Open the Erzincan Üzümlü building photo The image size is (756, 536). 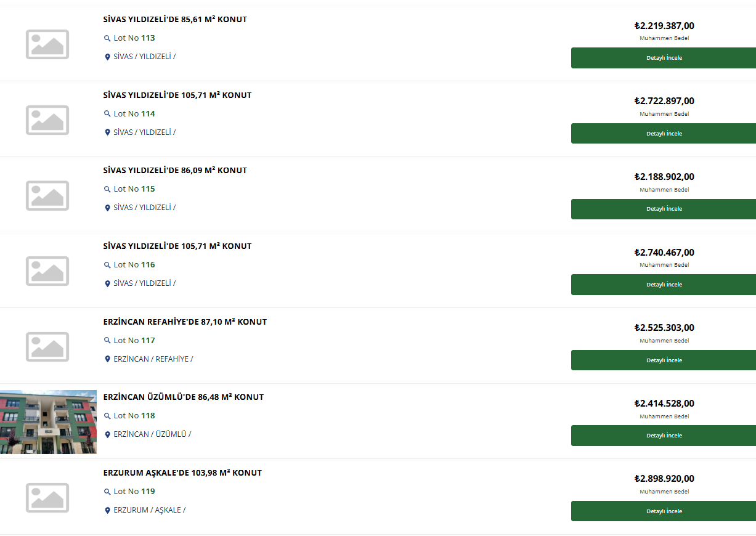click(48, 422)
